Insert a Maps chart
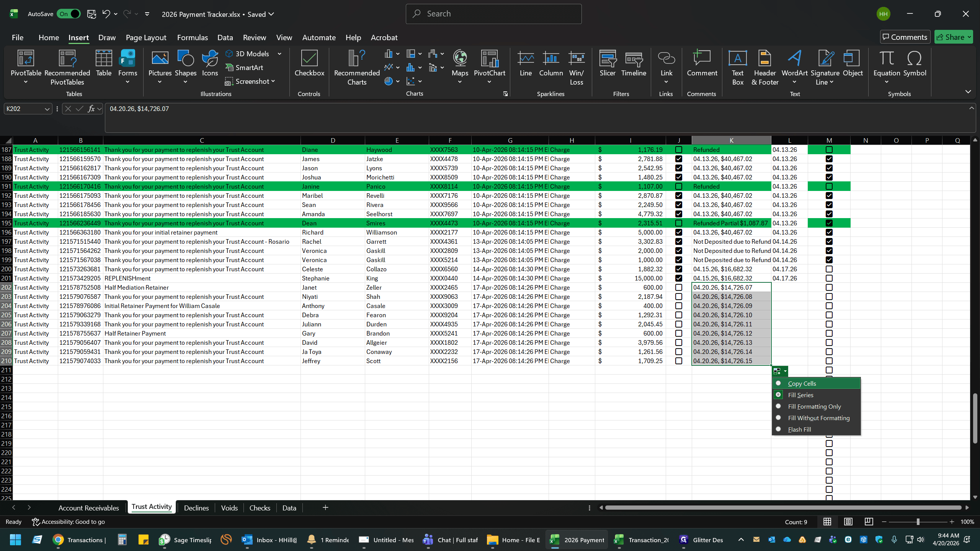980x551 pixels. (460, 67)
